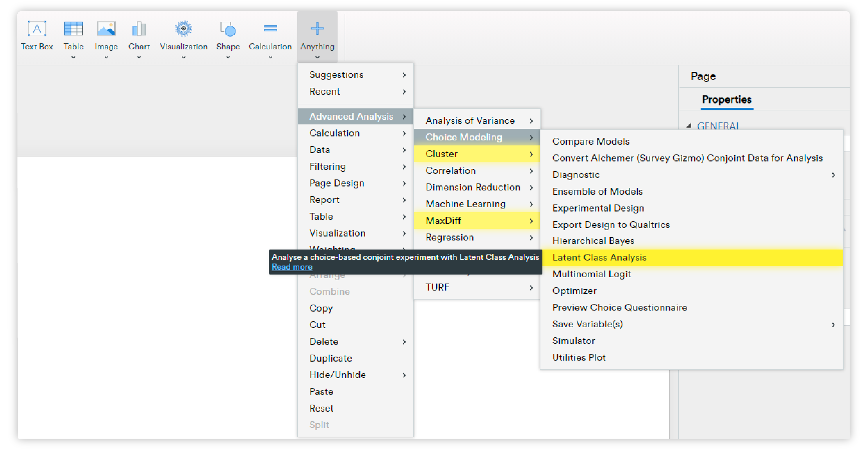The image size is (868, 454).
Task: Select Simulator
Action: tap(692, 341)
